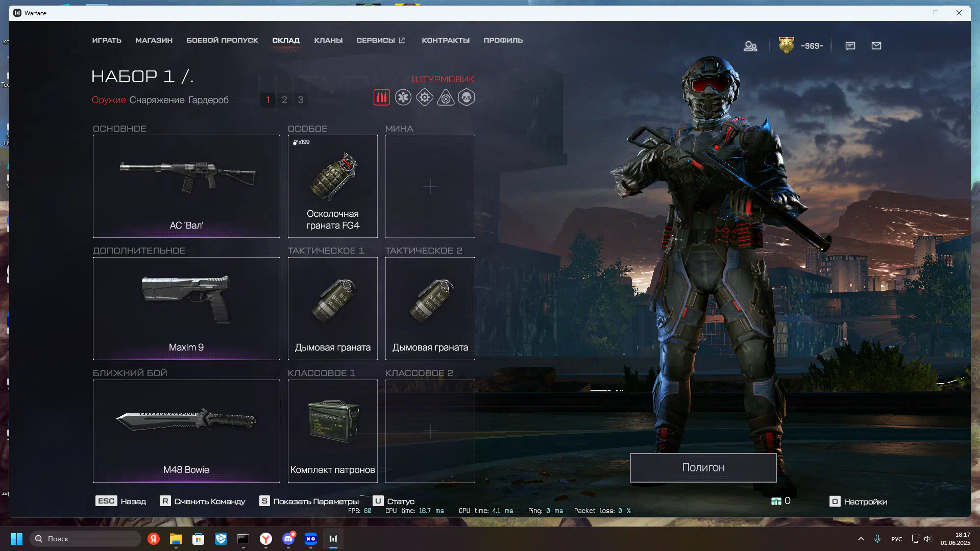The image size is (980, 551).
Task: Open the КОНТРАКТЫ tab
Action: pos(446,40)
